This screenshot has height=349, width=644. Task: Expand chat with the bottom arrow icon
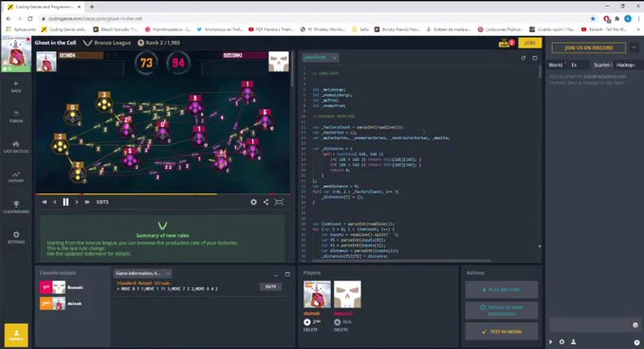click(551, 341)
